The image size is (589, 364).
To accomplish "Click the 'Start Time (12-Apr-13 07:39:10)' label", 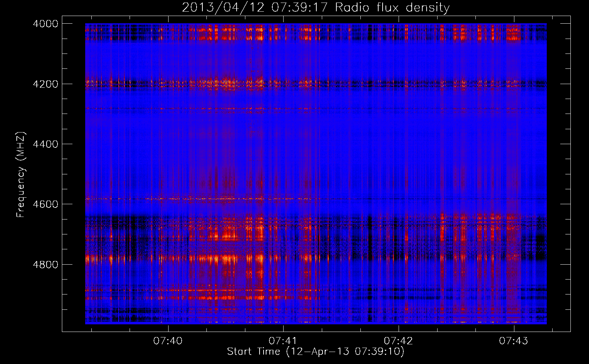I will coord(316,352).
